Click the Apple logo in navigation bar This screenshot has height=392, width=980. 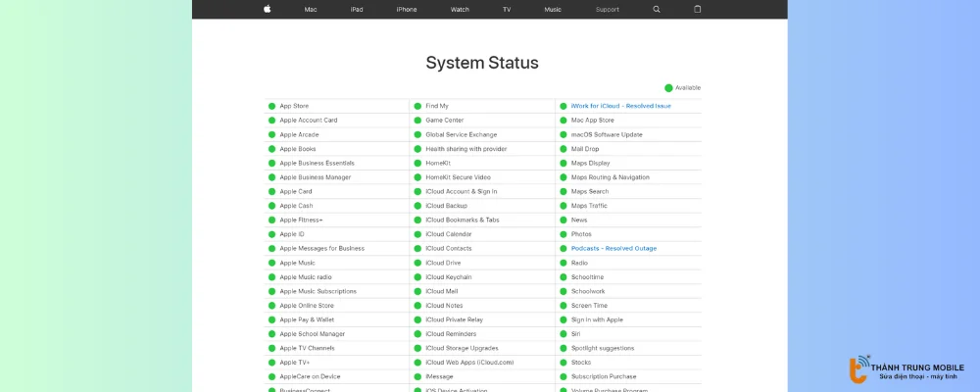coord(267,9)
